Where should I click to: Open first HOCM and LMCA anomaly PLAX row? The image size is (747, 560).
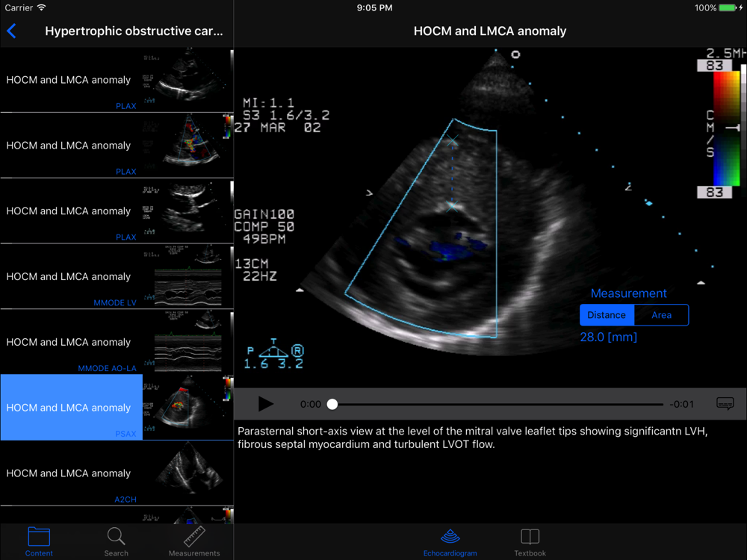(x=117, y=80)
